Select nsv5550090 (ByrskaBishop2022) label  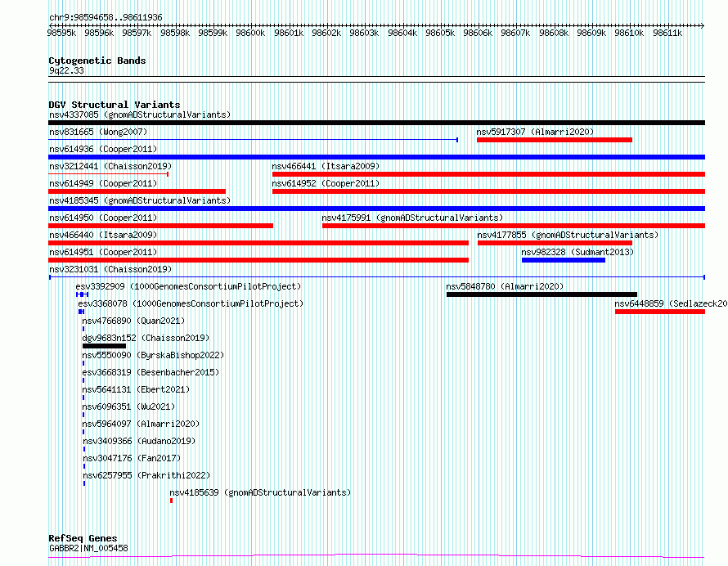tap(153, 355)
